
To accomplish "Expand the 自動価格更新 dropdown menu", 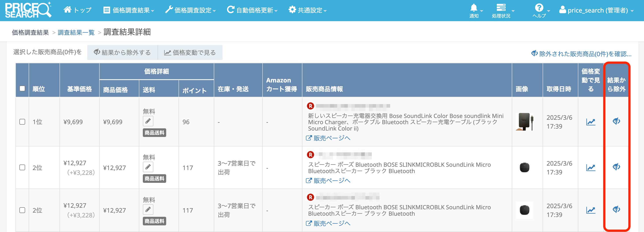I will point(252,10).
